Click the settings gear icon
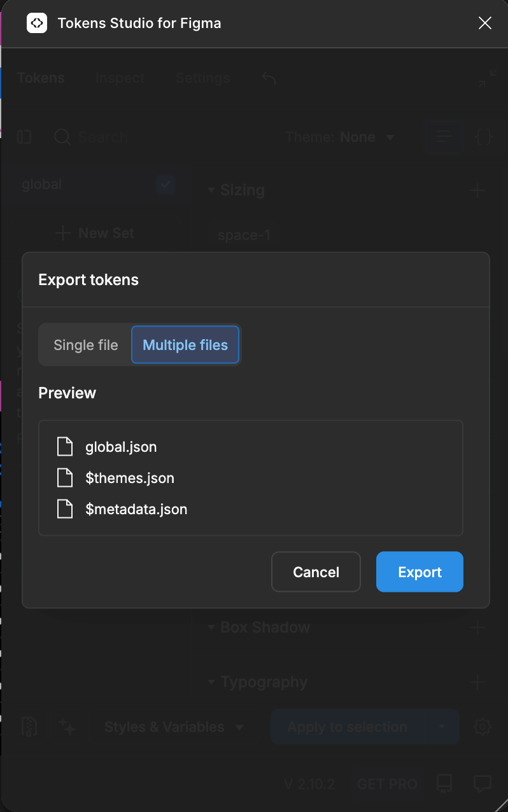The image size is (508, 812). point(483,727)
